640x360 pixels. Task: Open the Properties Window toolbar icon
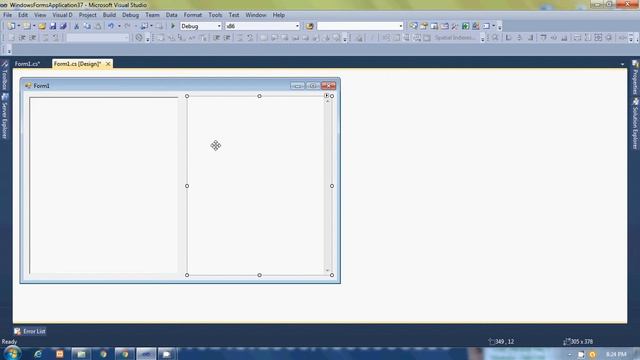424,26
